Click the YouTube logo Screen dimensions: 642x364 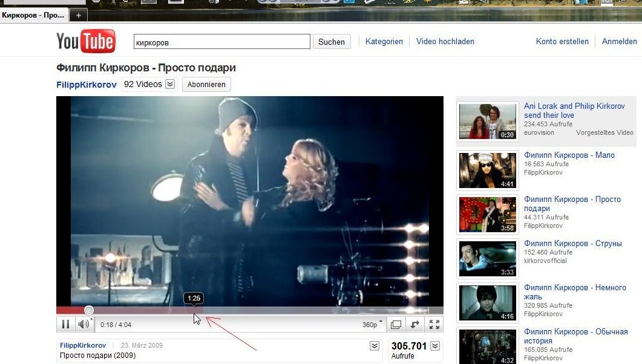pos(86,41)
